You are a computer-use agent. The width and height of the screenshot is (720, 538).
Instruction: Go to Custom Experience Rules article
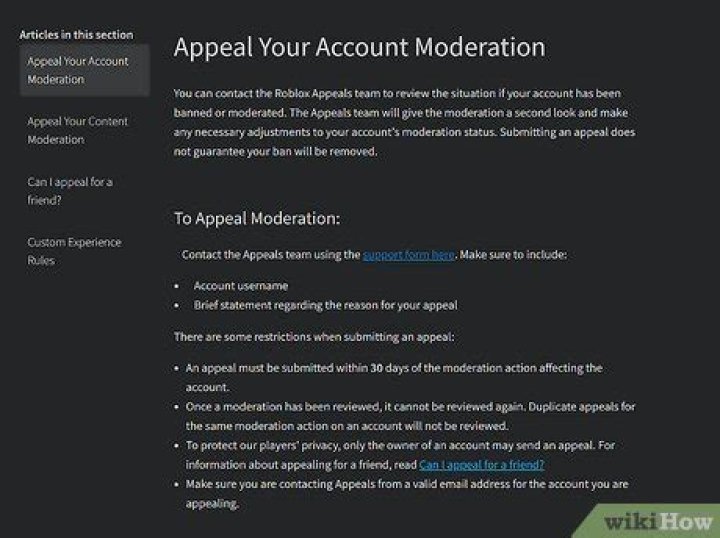74,251
